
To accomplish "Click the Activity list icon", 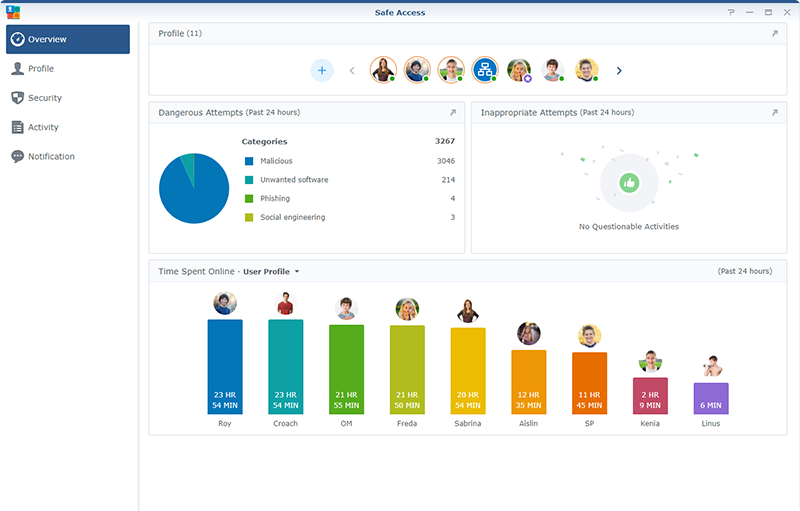I will tap(17, 127).
